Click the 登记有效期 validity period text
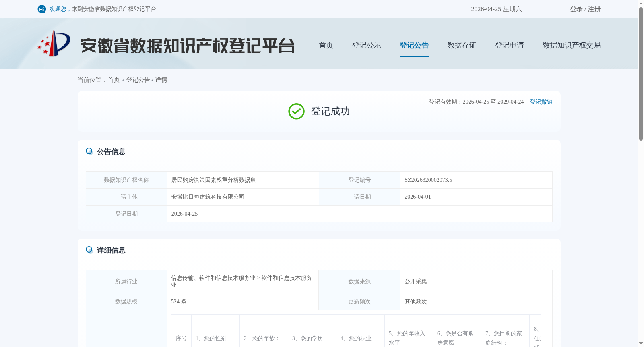Screen dimensions: 644x347 pyautogui.click(x=476, y=102)
